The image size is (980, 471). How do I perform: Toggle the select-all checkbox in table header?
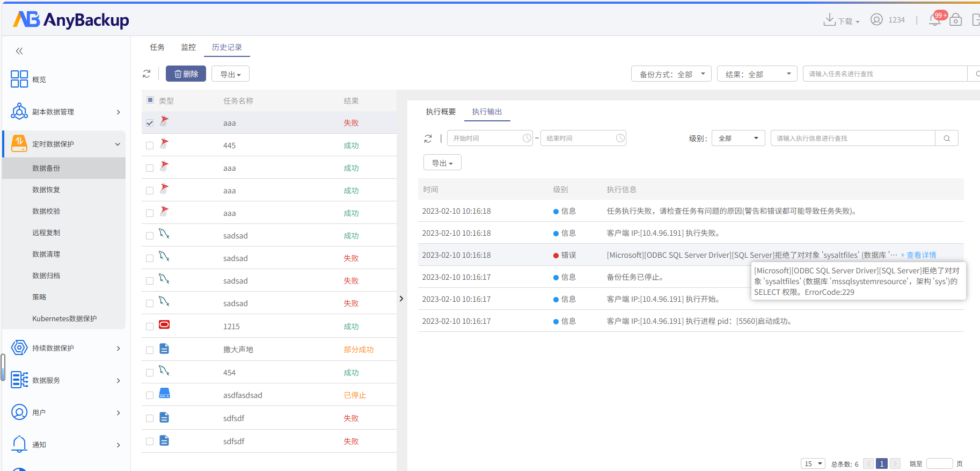pos(150,100)
